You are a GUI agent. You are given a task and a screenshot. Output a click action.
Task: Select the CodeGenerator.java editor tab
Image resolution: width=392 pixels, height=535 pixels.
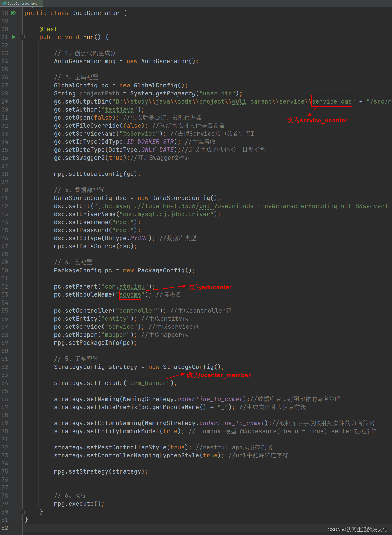(22, 3)
